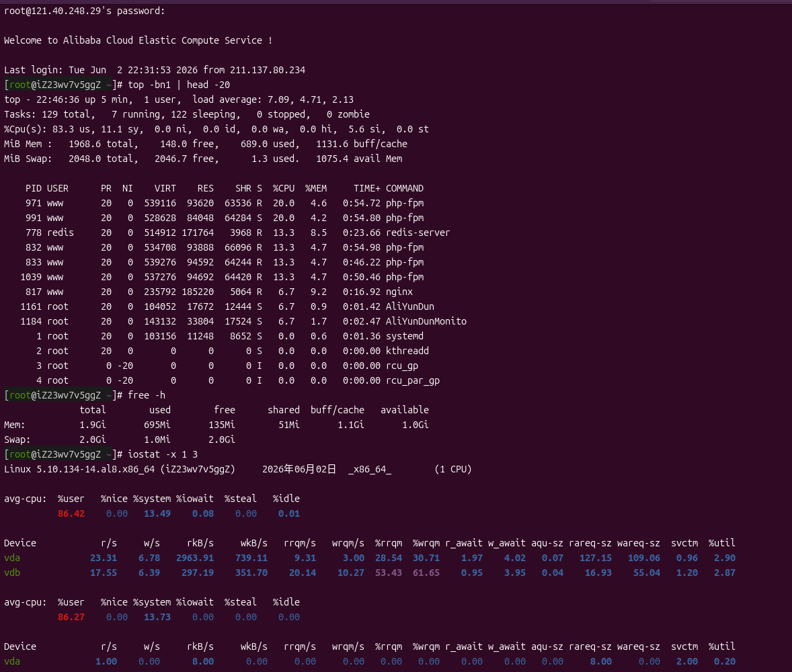Screen dimensions: 792x672
Task: Click the IP address 121.40.248.29 in password prompt
Action: point(66,11)
